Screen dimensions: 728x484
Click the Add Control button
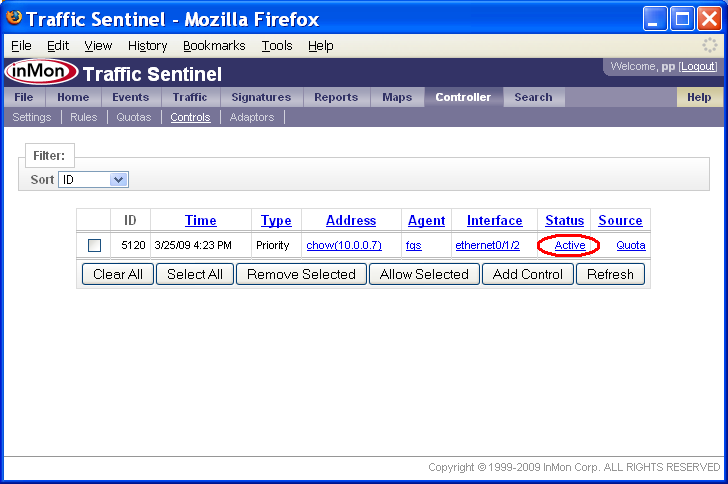tap(528, 274)
